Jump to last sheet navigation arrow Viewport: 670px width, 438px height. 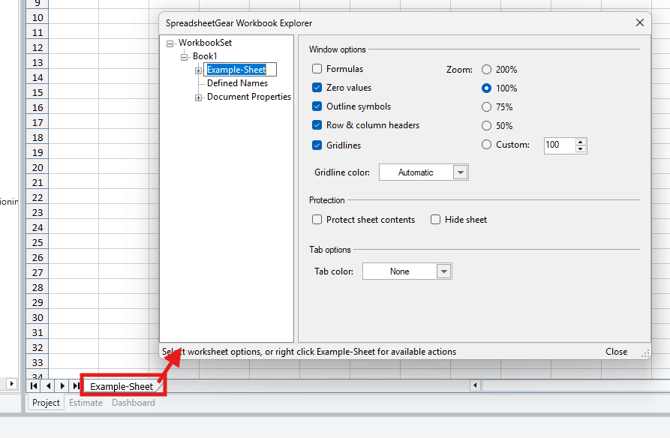pyautogui.click(x=76, y=385)
